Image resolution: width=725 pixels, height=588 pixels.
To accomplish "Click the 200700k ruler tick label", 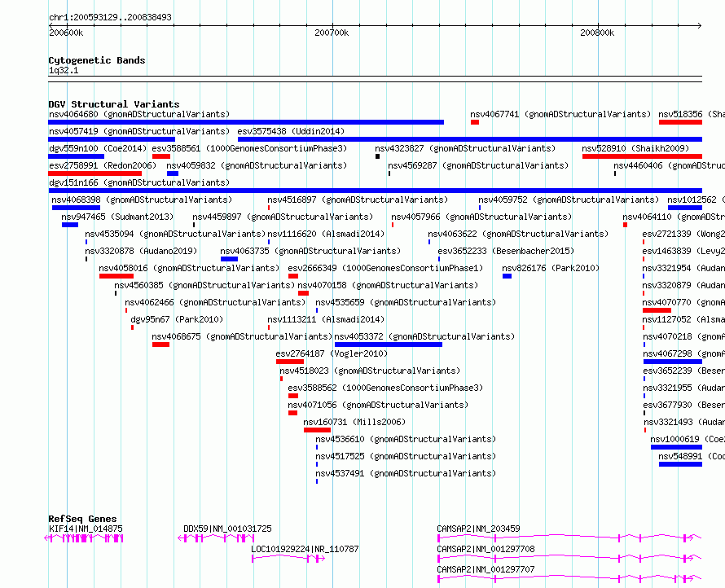I will coord(332,33).
